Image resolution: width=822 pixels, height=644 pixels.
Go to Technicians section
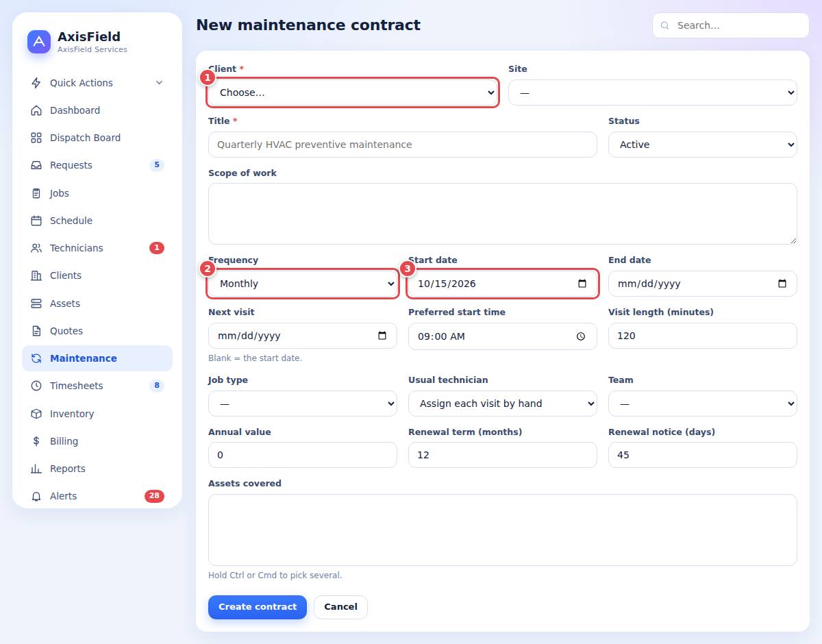click(x=97, y=248)
